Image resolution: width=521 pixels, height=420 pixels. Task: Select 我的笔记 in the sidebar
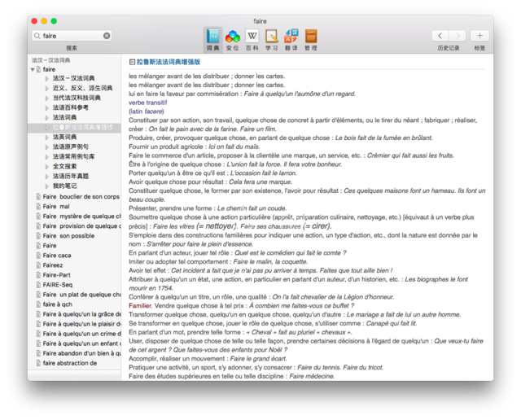[x=64, y=186]
